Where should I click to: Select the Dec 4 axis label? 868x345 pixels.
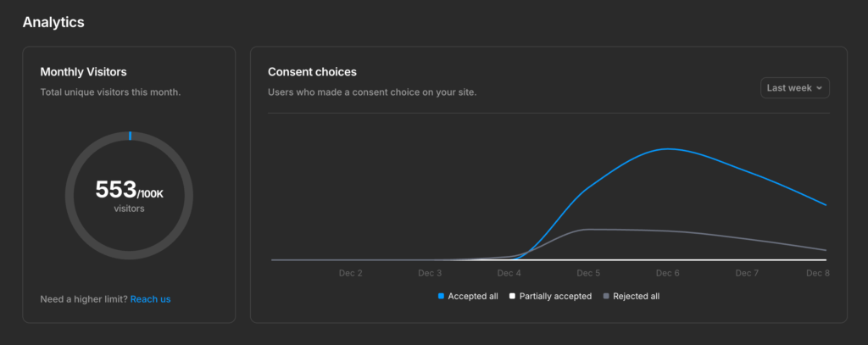[509, 273]
